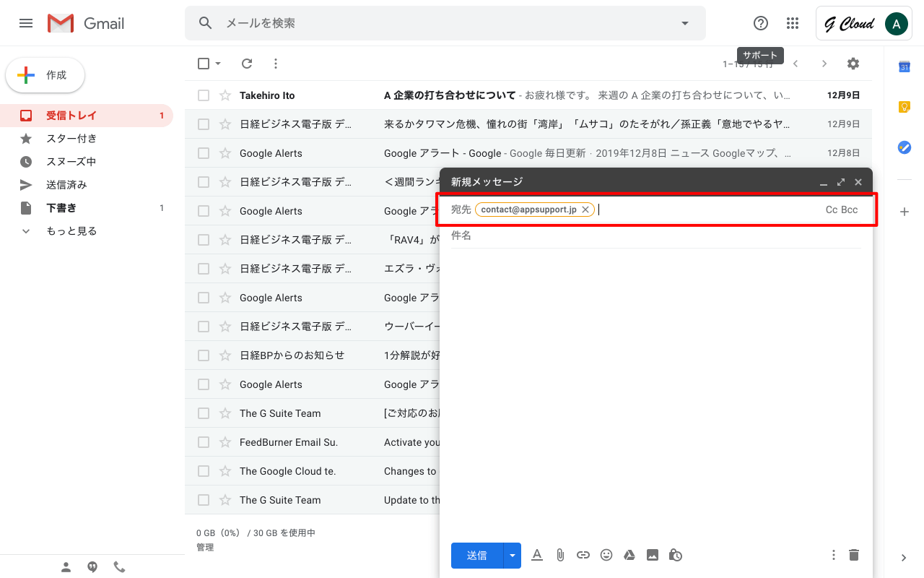Discard the draft with trash icon
This screenshot has height=578, width=924.
tap(854, 555)
